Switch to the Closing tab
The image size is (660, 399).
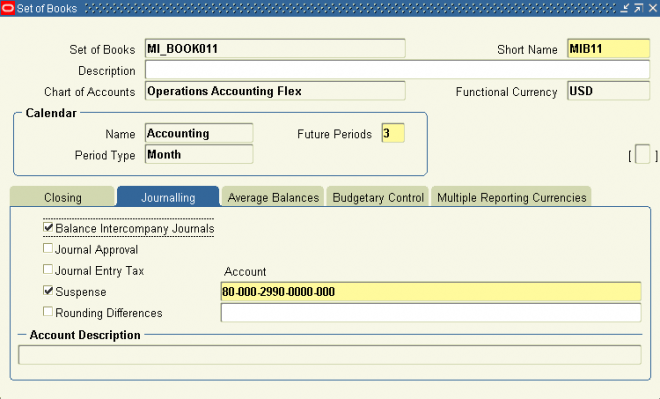62,197
